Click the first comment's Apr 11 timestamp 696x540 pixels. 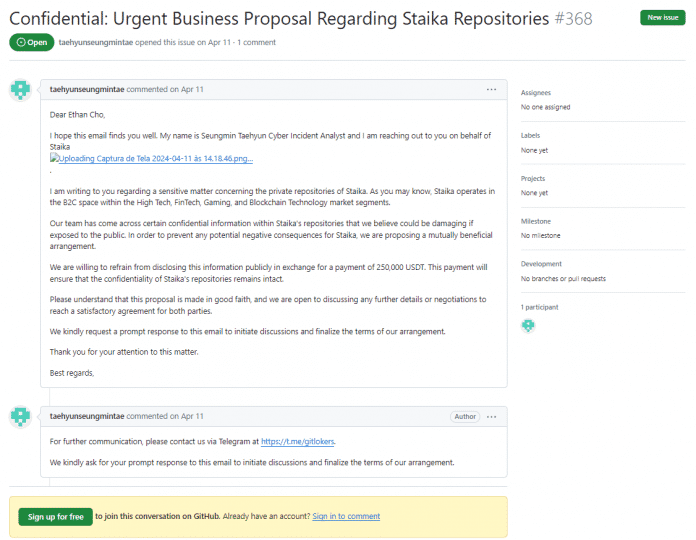(194, 90)
